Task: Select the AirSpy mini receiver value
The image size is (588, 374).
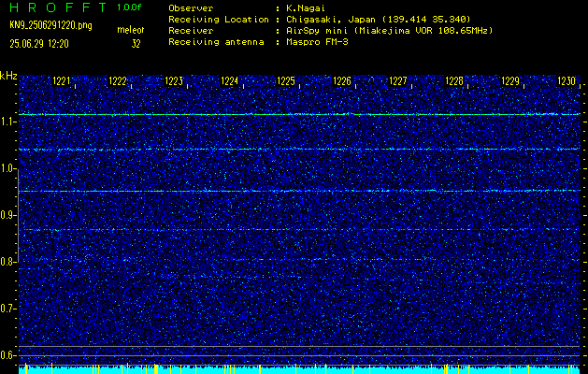Action: pyautogui.click(x=389, y=30)
